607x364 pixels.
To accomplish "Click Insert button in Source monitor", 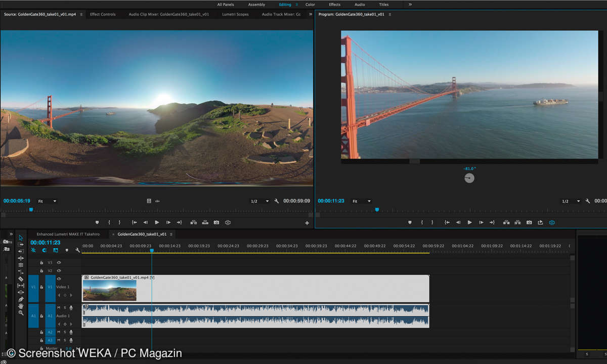I will (x=194, y=222).
